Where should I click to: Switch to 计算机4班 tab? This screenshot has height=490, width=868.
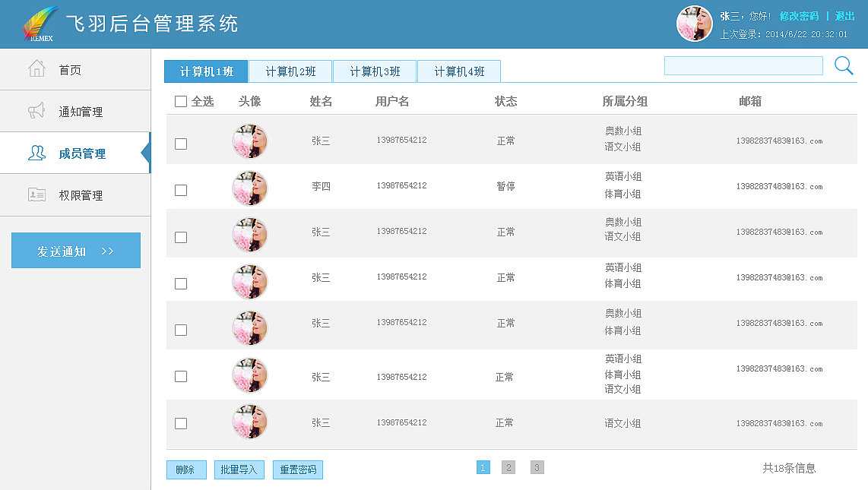coord(460,71)
